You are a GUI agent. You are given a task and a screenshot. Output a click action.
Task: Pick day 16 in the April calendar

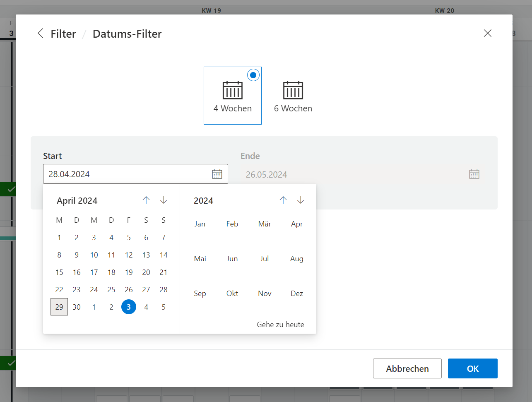coord(77,272)
